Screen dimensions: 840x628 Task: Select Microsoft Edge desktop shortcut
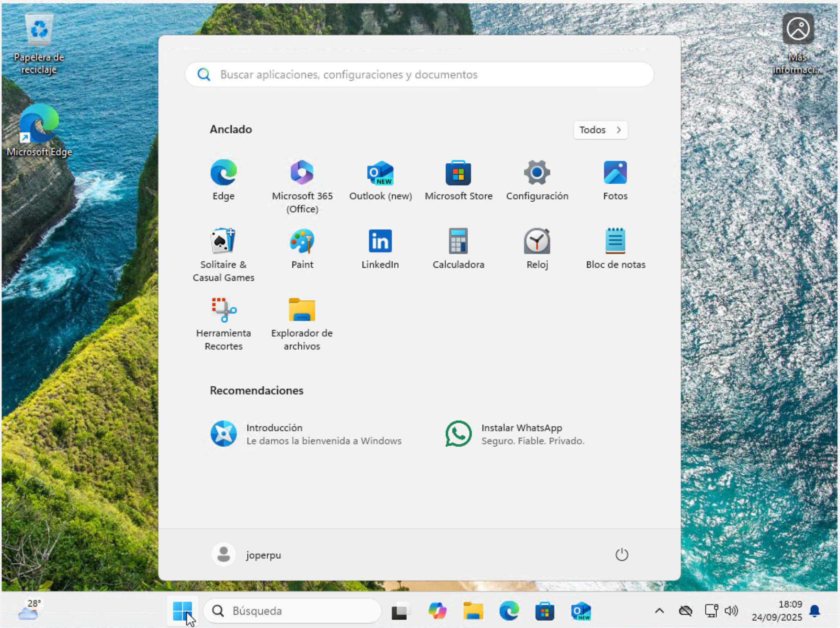pos(39,130)
